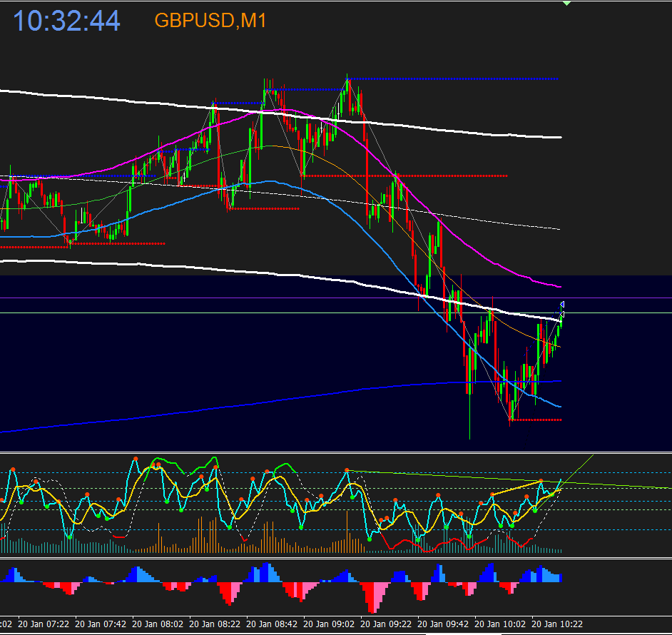This screenshot has width=672, height=635.
Task: Click the 20 Jan 08:02 time label
Action: 157,624
